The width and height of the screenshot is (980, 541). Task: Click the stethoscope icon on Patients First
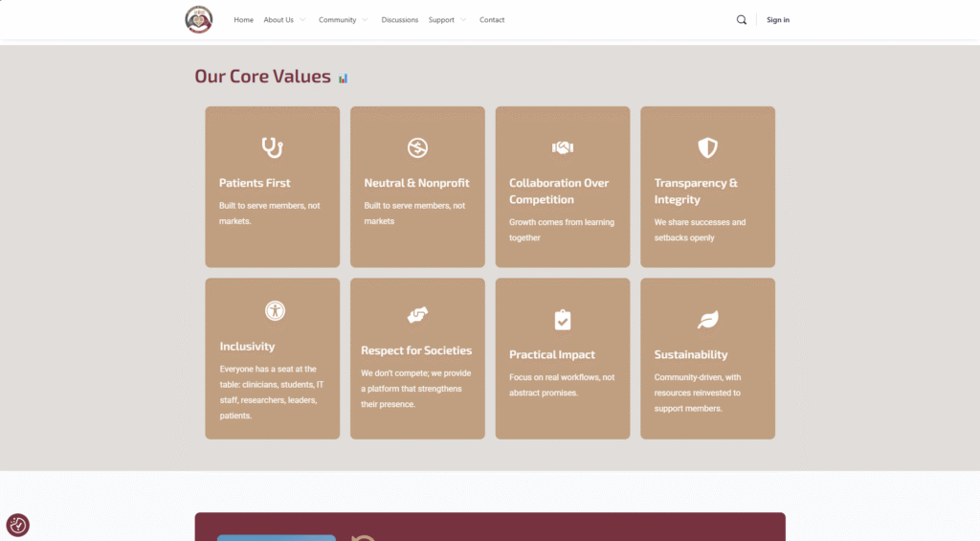point(273,147)
